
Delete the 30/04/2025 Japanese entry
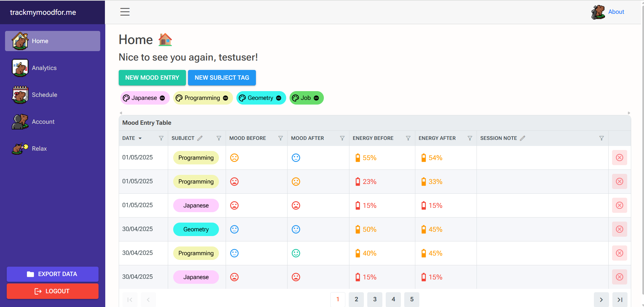point(619,277)
